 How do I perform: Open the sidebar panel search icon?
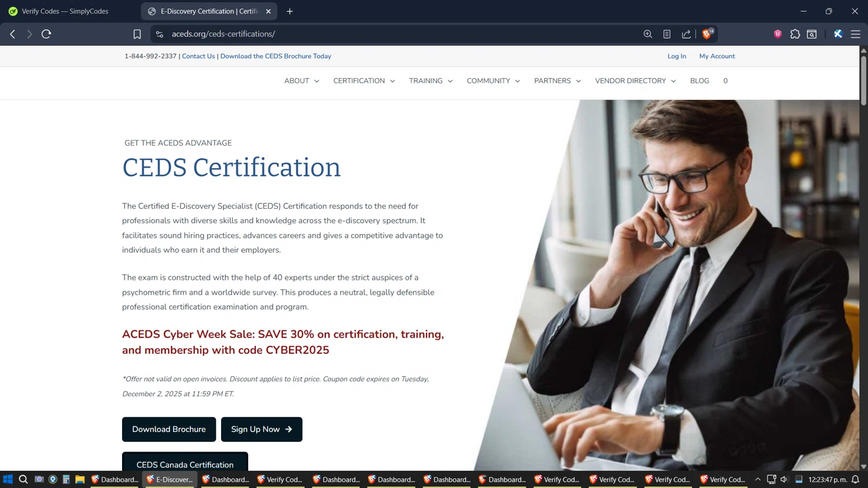[x=812, y=34]
